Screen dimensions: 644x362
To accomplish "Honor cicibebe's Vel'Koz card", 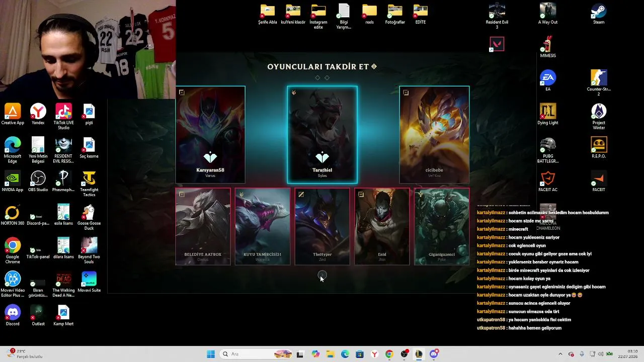I will (x=434, y=135).
